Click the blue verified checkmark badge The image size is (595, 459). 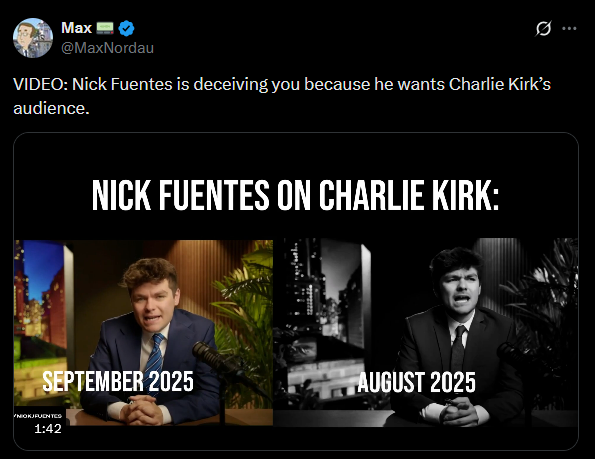point(126,28)
